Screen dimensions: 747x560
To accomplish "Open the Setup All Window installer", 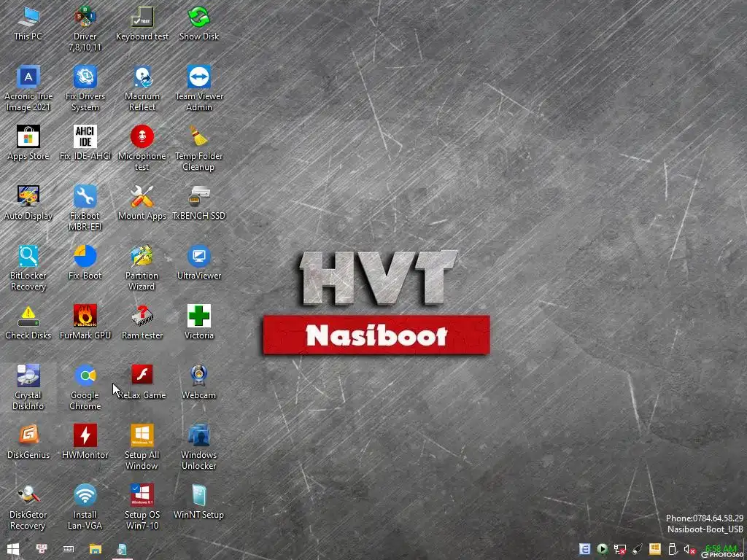I will 142,448.
